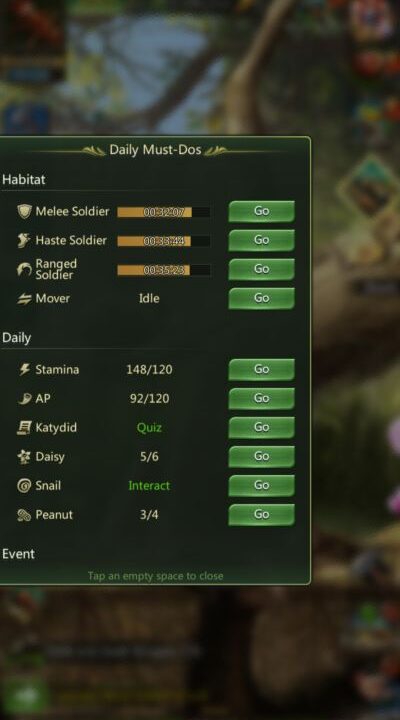Click the Ranged Soldier icon
Image resolution: width=400 pixels, height=720 pixels.
click(x=24, y=270)
